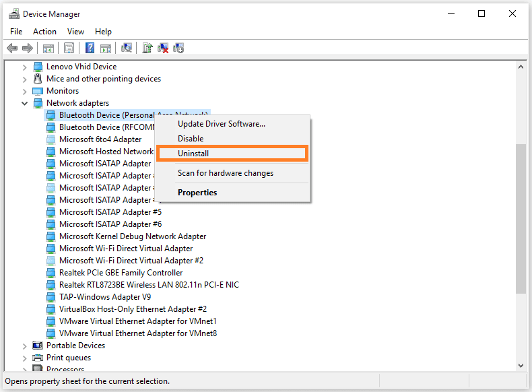Click the icon of VMware Virtual Ethernet Adapter for VMnet8
This screenshot has height=392, width=532.
point(51,333)
